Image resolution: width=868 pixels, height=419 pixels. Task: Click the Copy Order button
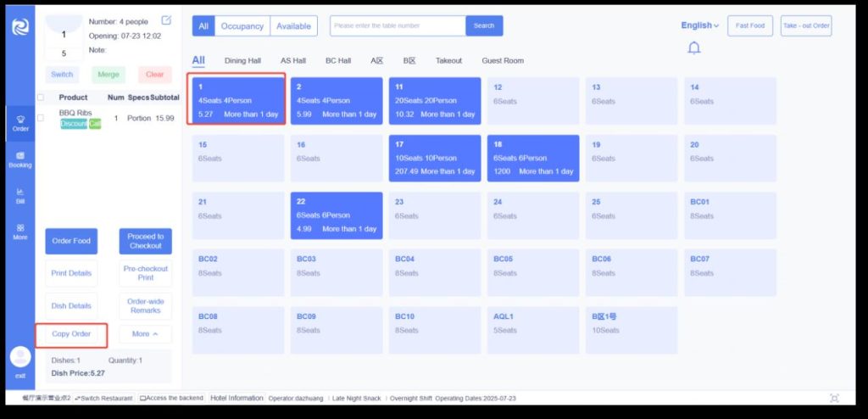click(x=71, y=334)
